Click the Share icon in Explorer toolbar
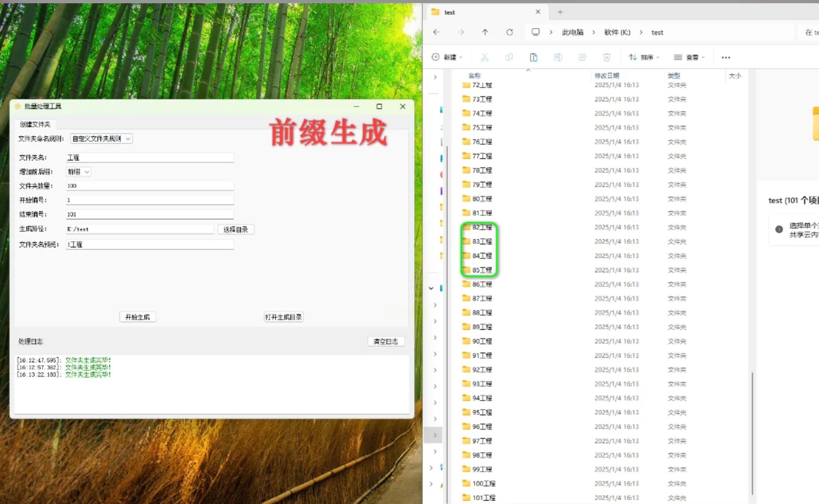 click(x=582, y=57)
